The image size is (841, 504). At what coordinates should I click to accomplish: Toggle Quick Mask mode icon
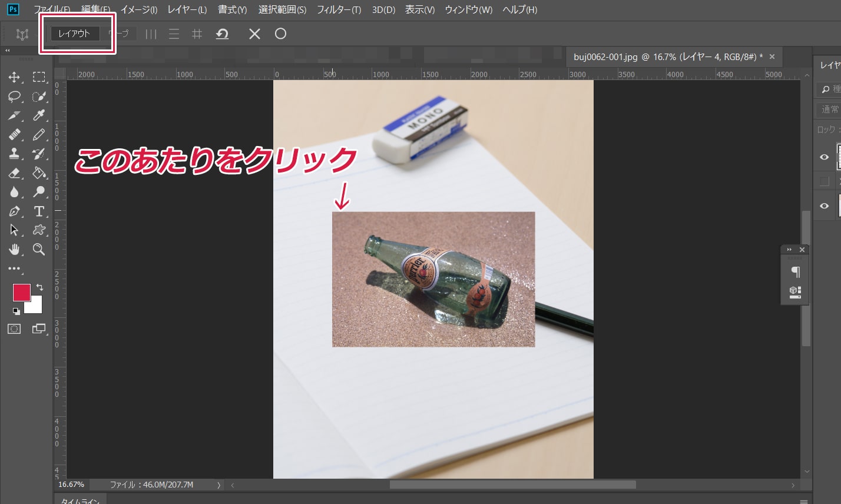pyautogui.click(x=14, y=329)
